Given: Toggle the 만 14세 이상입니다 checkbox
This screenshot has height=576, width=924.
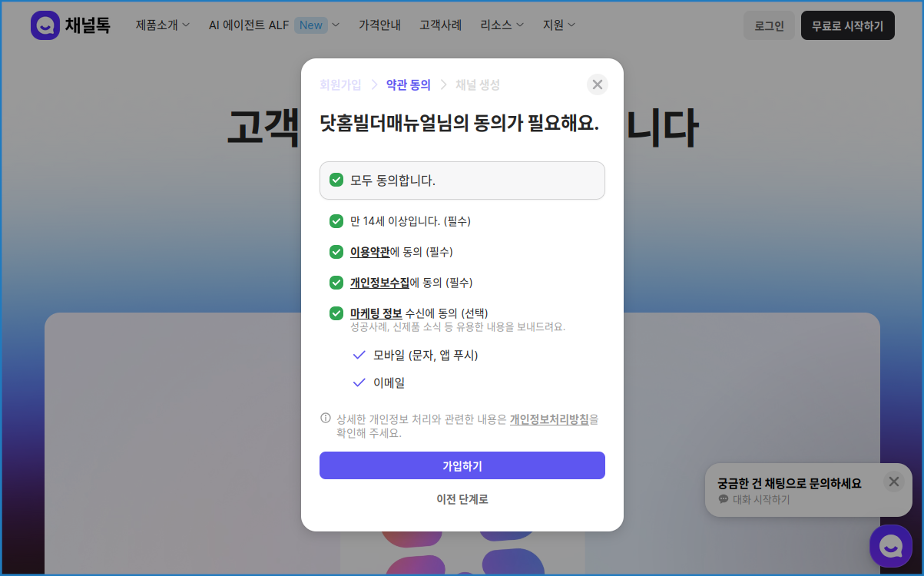Looking at the screenshot, I should [336, 221].
